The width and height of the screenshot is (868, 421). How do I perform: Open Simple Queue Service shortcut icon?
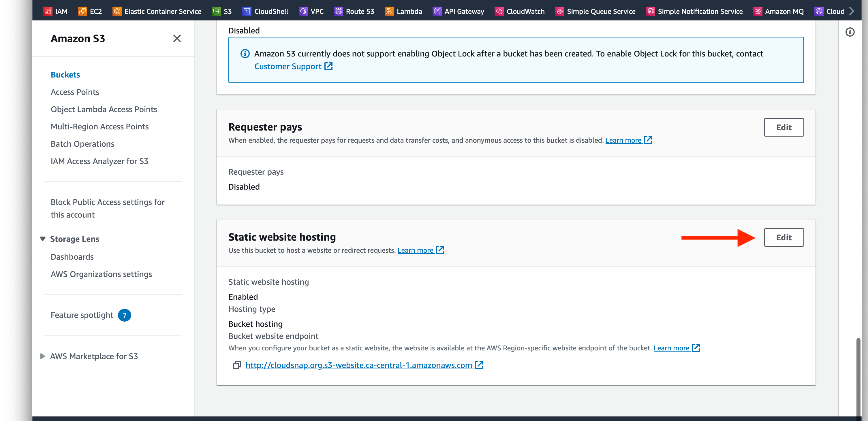(559, 11)
